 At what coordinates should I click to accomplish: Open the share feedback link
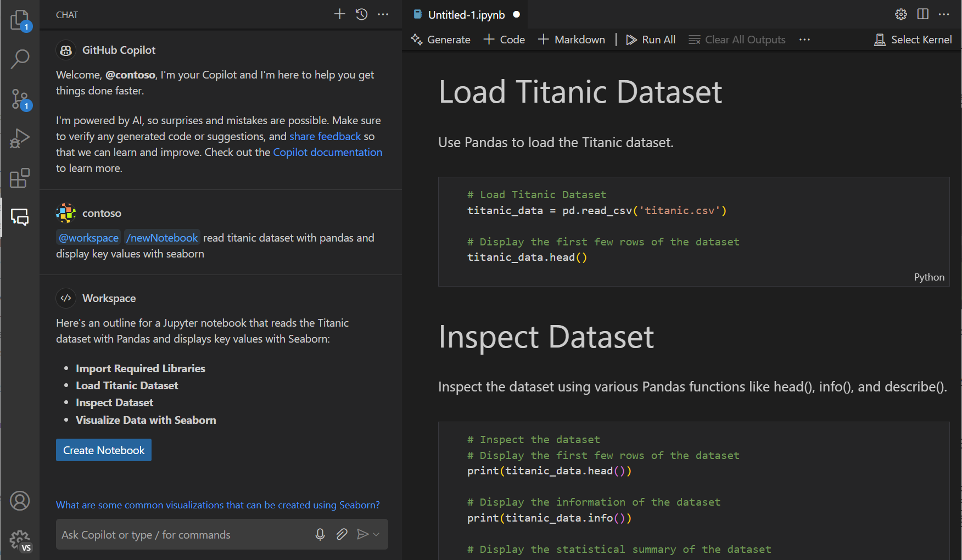325,136
